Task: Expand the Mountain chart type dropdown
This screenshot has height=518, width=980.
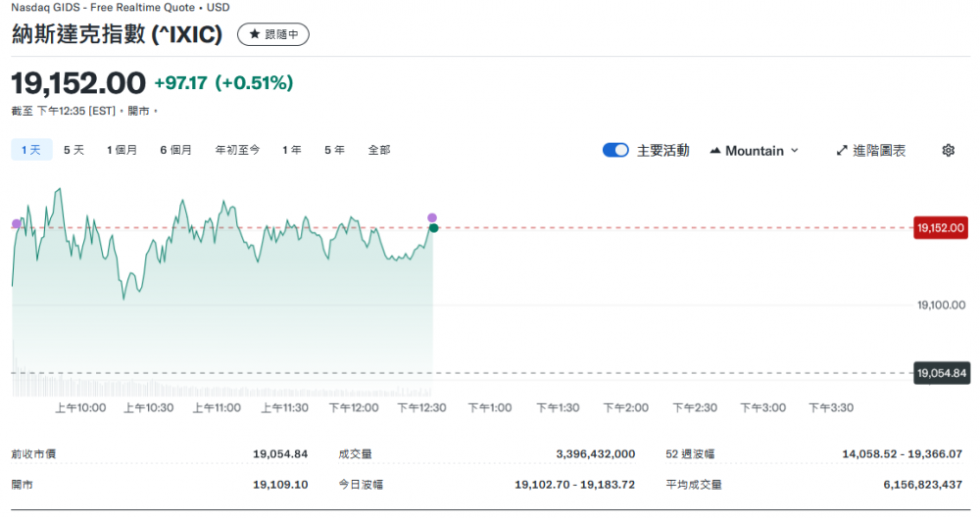Action: pyautogui.click(x=754, y=150)
